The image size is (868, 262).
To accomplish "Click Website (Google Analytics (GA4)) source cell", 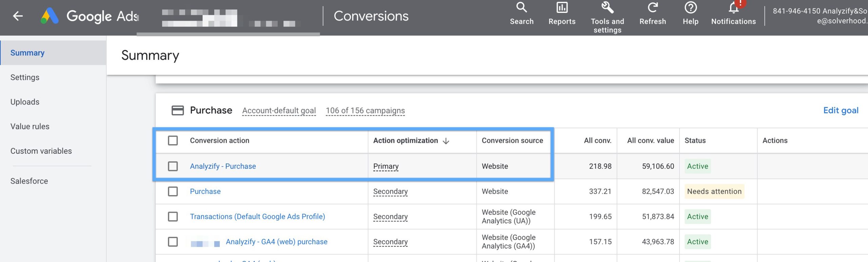I will tap(509, 242).
